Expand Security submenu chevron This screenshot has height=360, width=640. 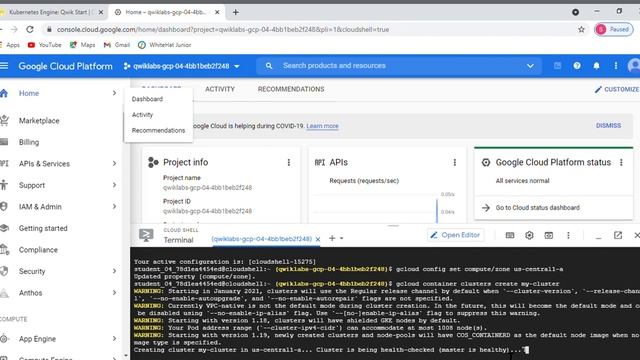tap(114, 271)
